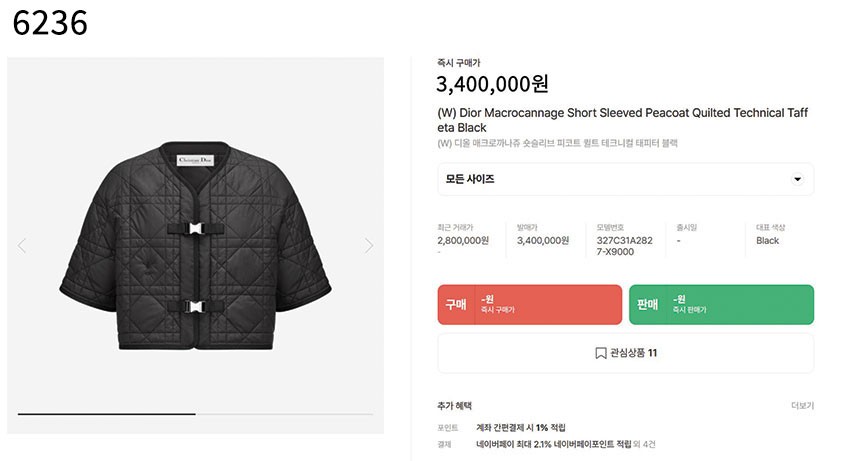Click the image carousel progress bar
Image resolution: width=860 pixels, height=461 pixels.
(195, 413)
